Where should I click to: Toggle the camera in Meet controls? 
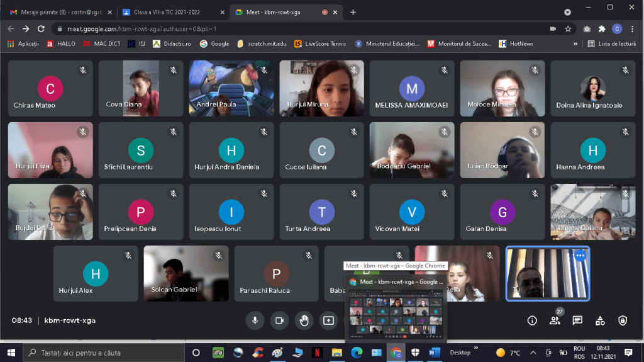click(x=279, y=320)
